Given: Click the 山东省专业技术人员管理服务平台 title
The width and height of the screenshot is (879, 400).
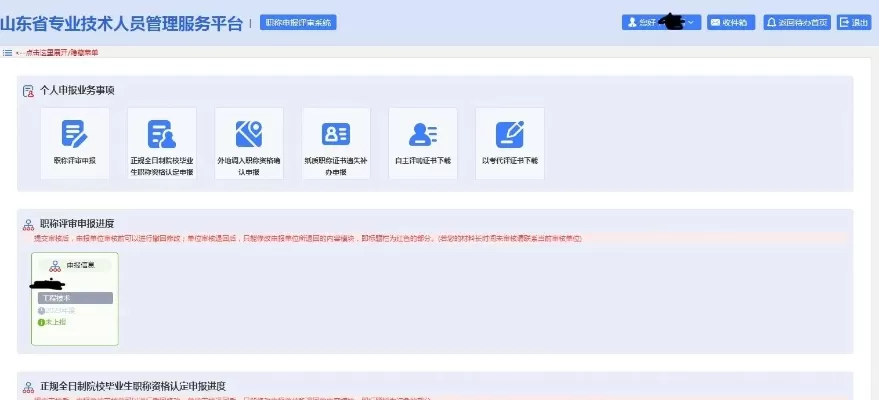Looking at the screenshot, I should point(122,24).
